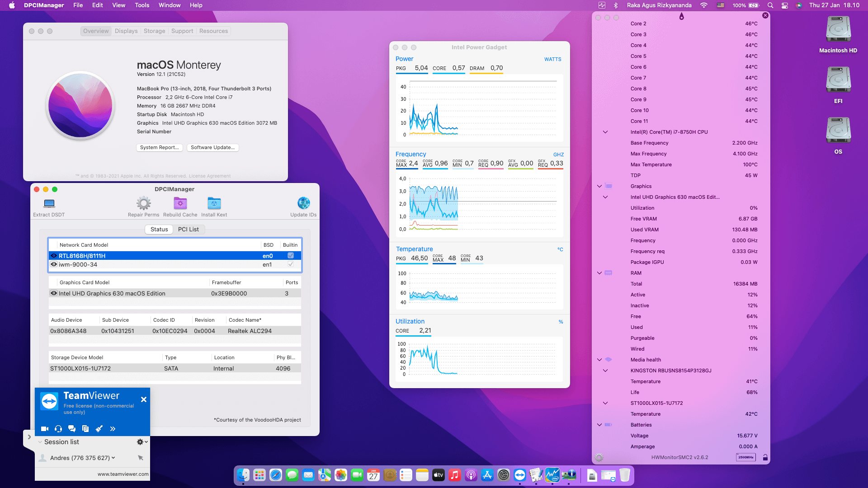
Task: Show more TeamViewer toolbar options
Action: point(113,429)
